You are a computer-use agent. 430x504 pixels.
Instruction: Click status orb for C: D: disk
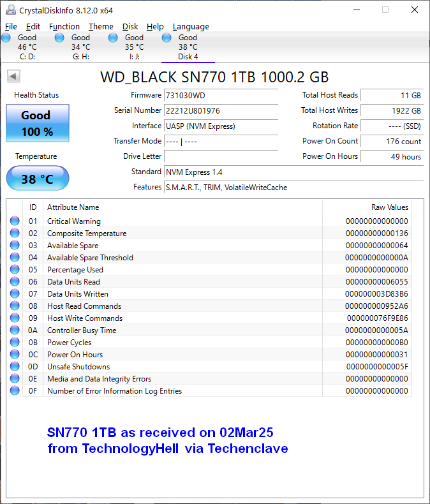tap(6, 38)
